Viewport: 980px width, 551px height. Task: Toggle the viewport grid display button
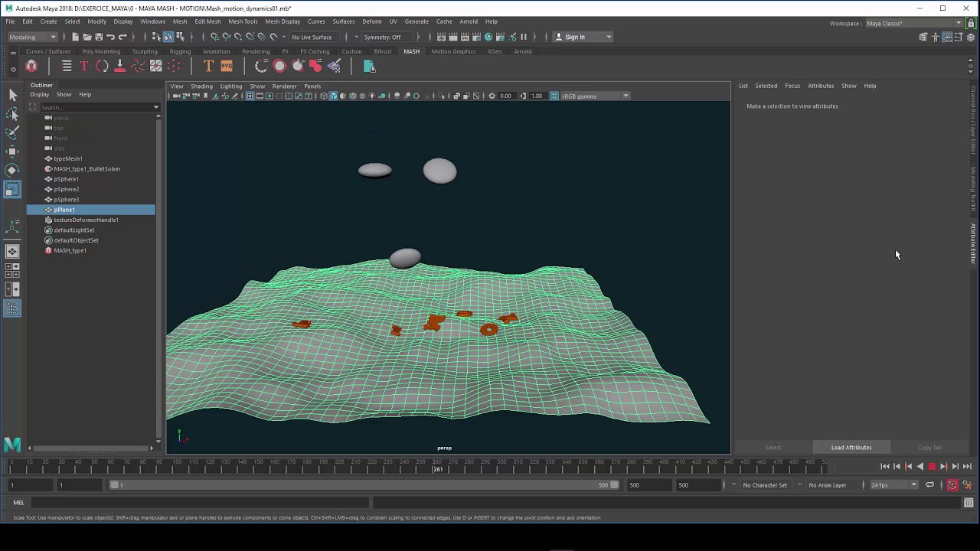[250, 96]
